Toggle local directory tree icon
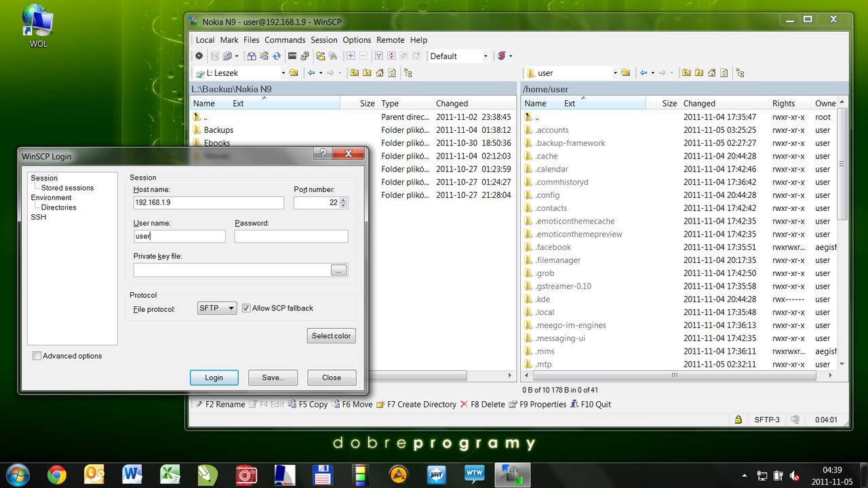 pos(408,73)
